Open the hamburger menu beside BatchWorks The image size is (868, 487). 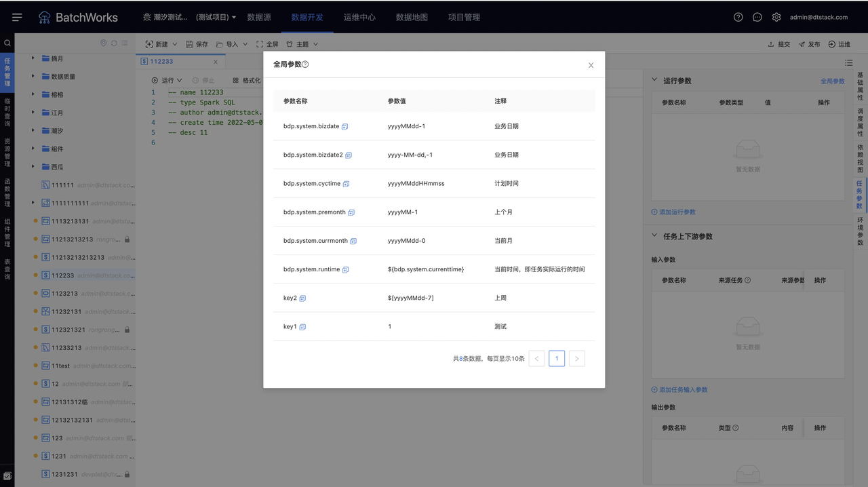(17, 17)
